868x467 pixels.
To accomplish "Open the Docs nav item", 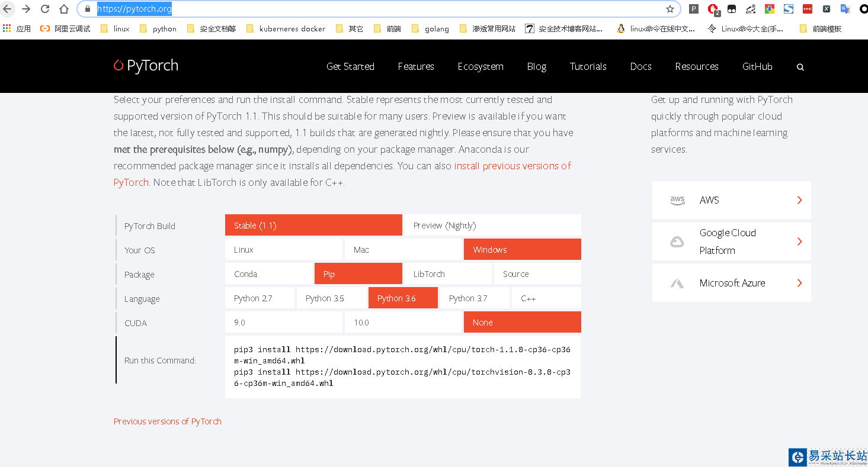I will pyautogui.click(x=641, y=66).
